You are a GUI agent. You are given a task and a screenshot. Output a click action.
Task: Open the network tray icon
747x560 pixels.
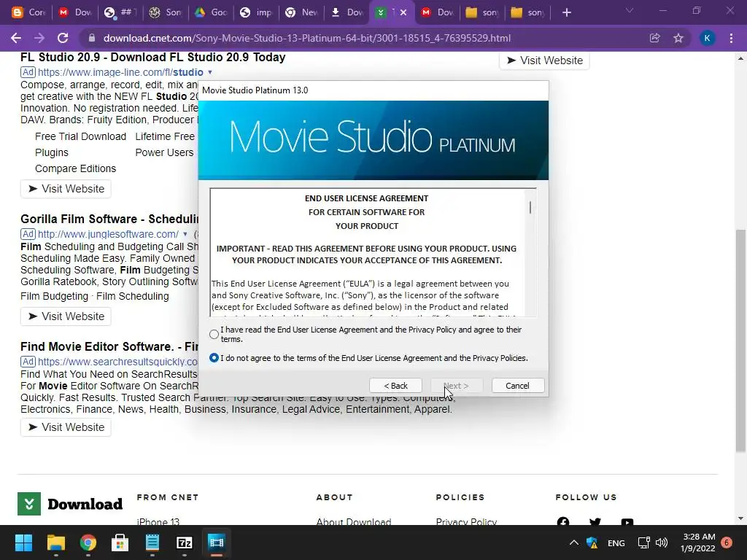click(644, 542)
